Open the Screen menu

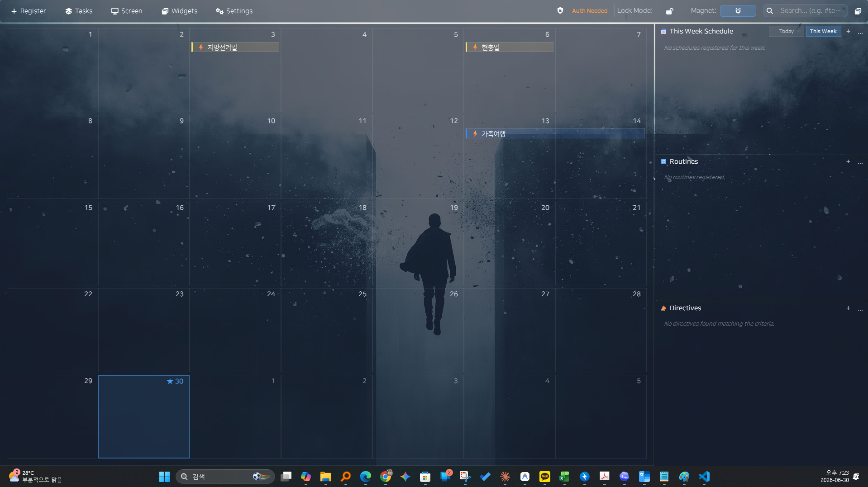[x=127, y=11]
